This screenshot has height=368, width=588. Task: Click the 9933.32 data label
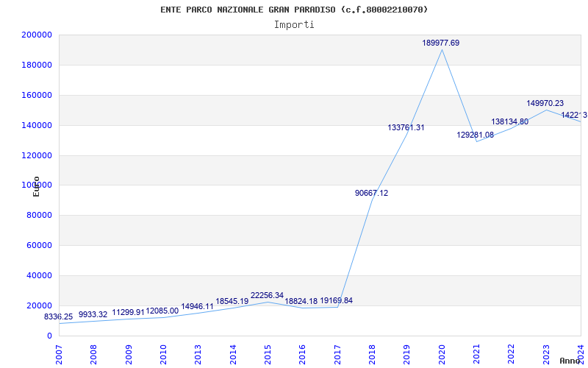(93, 314)
